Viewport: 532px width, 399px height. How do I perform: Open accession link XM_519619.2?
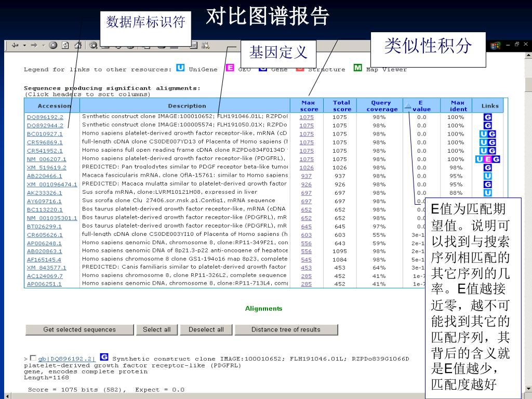(x=46, y=168)
